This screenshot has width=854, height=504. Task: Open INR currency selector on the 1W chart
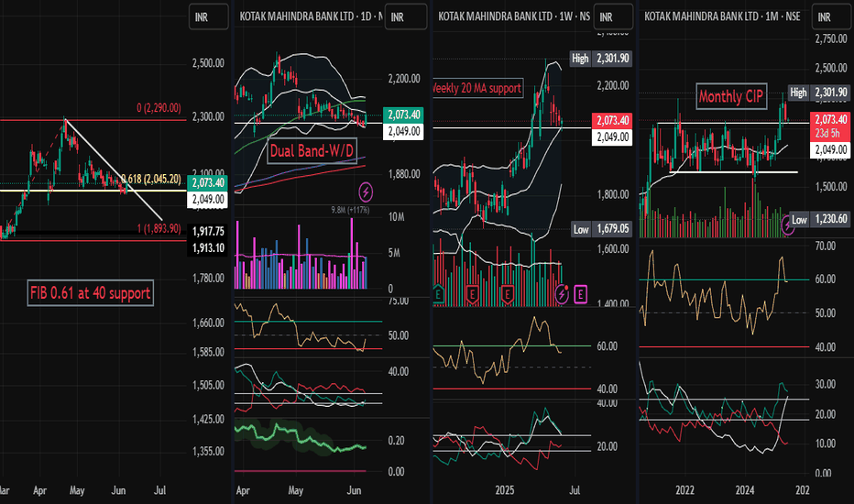coord(613,16)
